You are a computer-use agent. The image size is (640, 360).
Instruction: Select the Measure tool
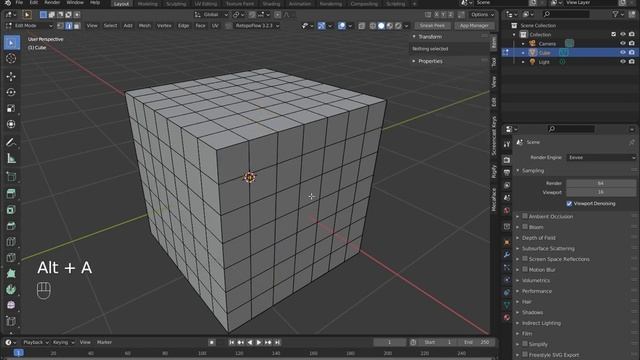[x=11, y=158]
